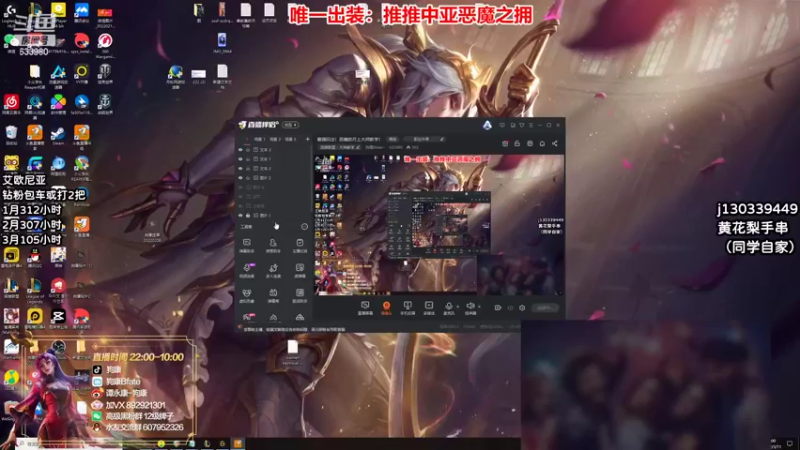Open the Steam desktop shortcut
The width and height of the screenshot is (800, 450).
pos(58,136)
